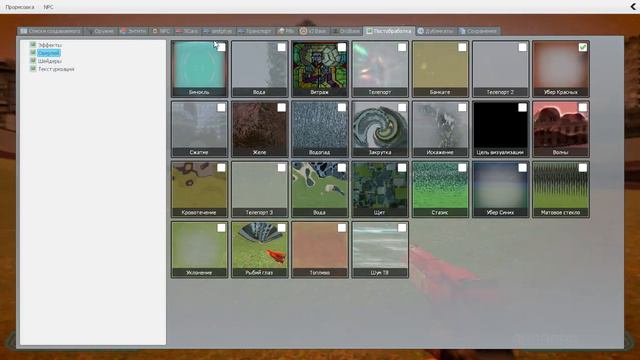Enable the Цель визуализации checkbox

pyautogui.click(x=522, y=107)
